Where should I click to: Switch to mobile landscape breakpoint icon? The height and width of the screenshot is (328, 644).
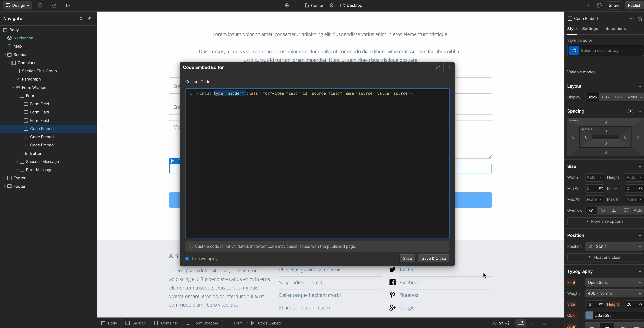pyautogui.click(x=544, y=323)
